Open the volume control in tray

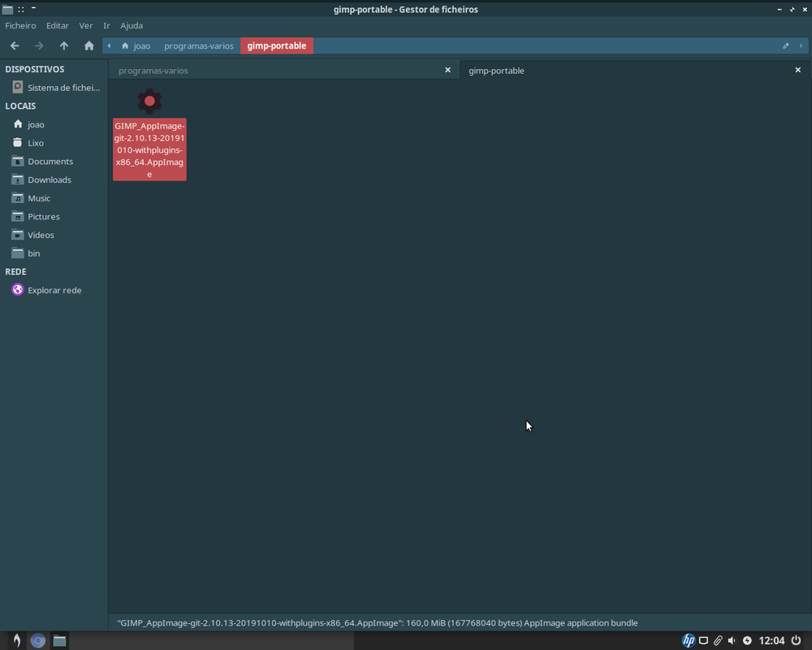click(x=732, y=641)
